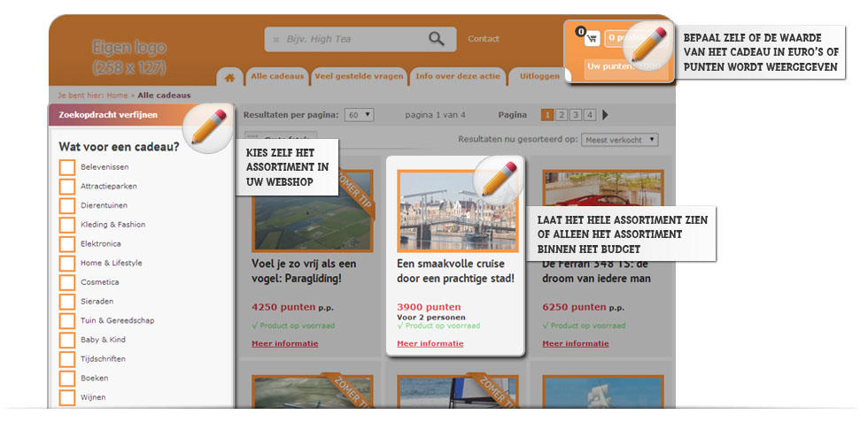Check the Cosmetica category box
Viewport: 868px width, 422px height.
click(x=67, y=282)
